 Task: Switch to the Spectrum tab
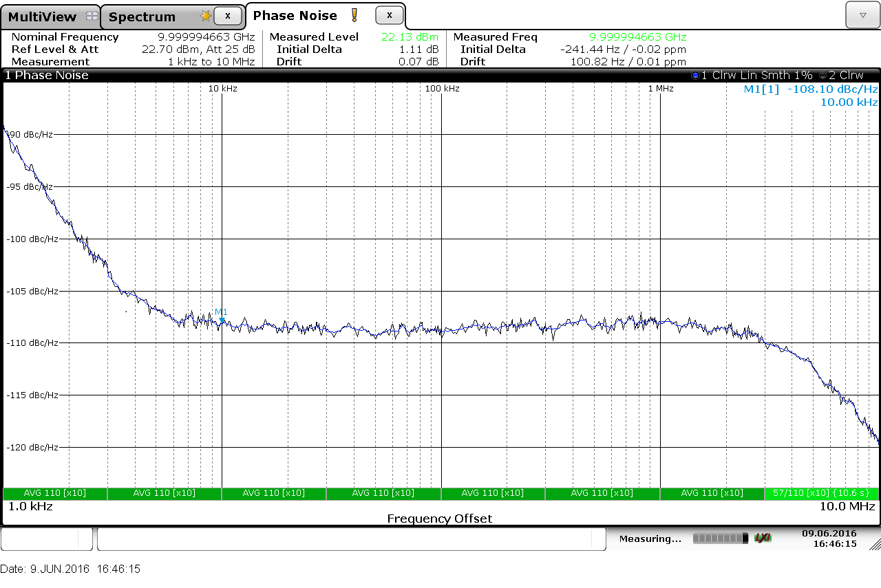(x=142, y=17)
